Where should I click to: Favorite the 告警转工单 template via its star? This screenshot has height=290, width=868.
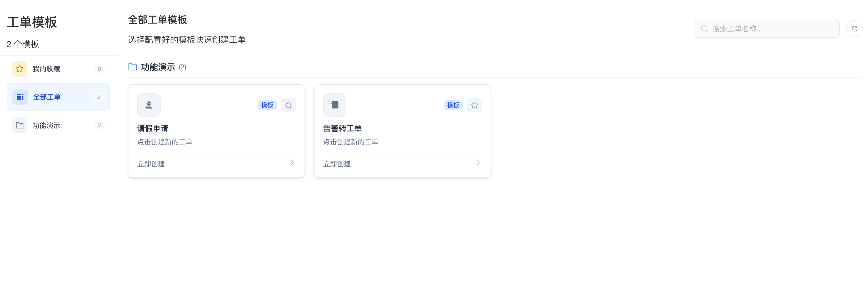pyautogui.click(x=475, y=105)
